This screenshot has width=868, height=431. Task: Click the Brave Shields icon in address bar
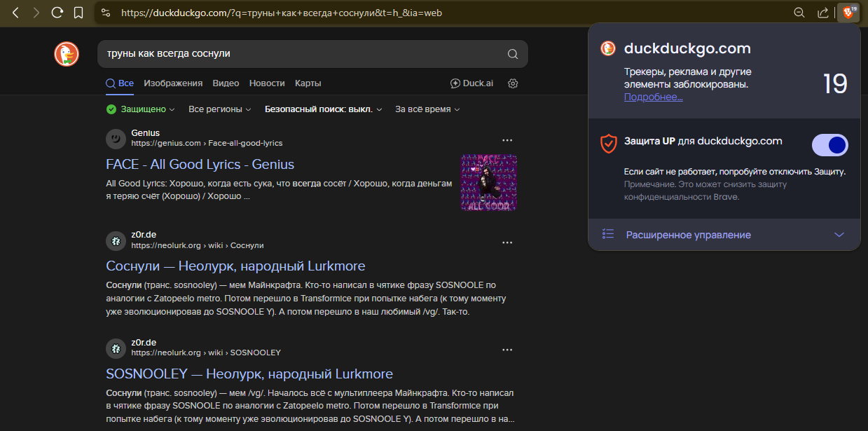coord(848,13)
